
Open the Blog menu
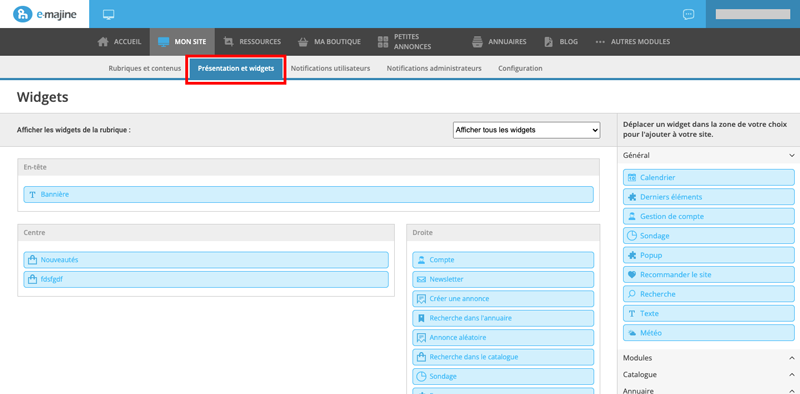click(x=561, y=42)
